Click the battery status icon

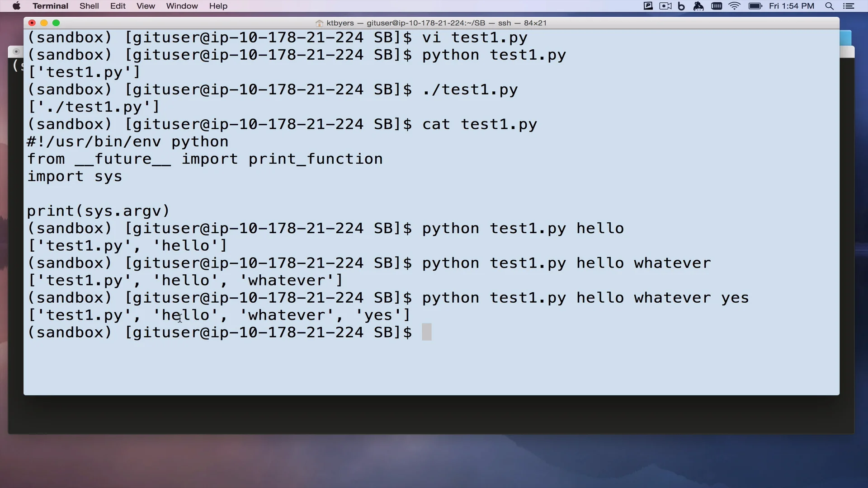coord(755,6)
